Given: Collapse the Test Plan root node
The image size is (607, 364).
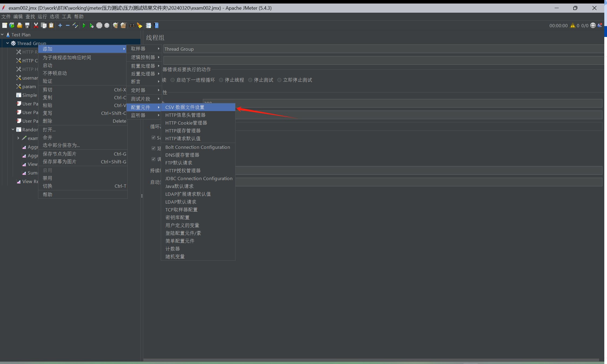Looking at the screenshot, I should pyautogui.click(x=2, y=35).
